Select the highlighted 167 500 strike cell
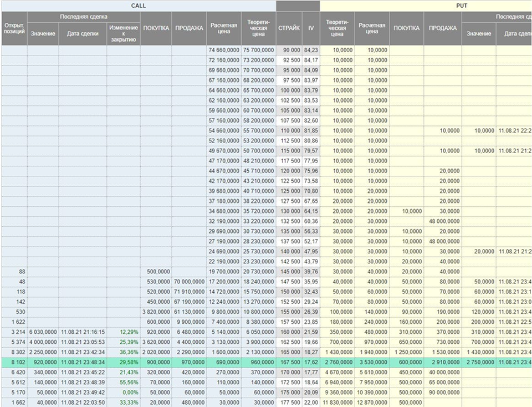This screenshot has width=532, height=407. [x=289, y=362]
